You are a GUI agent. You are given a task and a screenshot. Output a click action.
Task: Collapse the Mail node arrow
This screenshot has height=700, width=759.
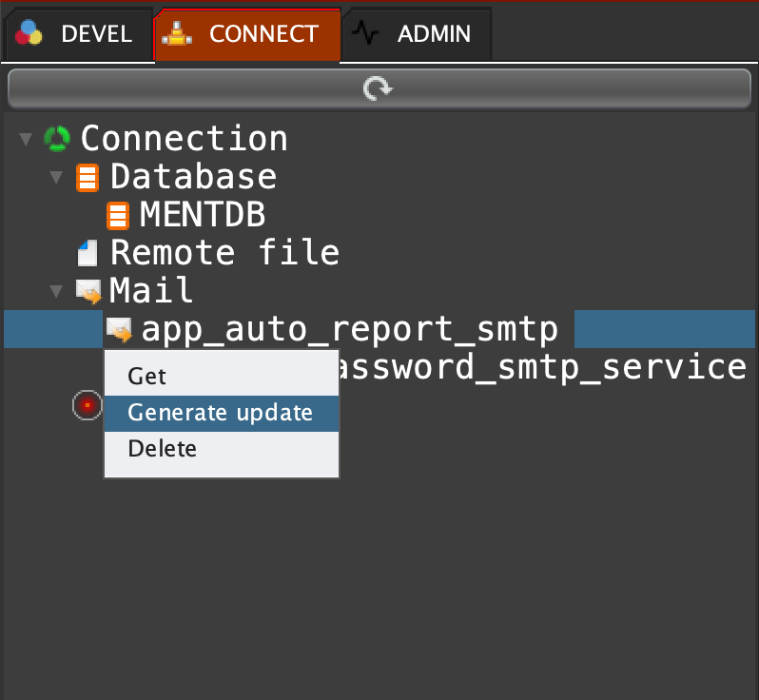[x=56, y=292]
